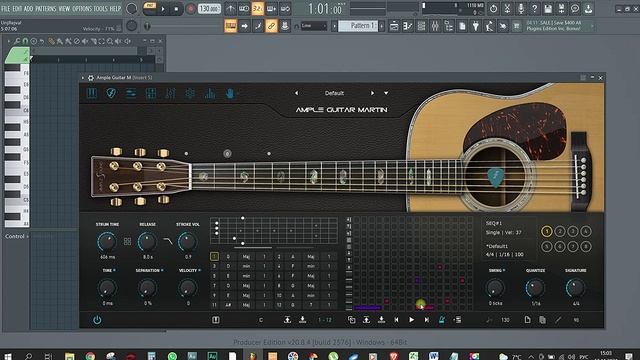Viewport: 640px width, 360px height.
Task: Click the auto-scroll arrow button
Action: click(244, 26)
